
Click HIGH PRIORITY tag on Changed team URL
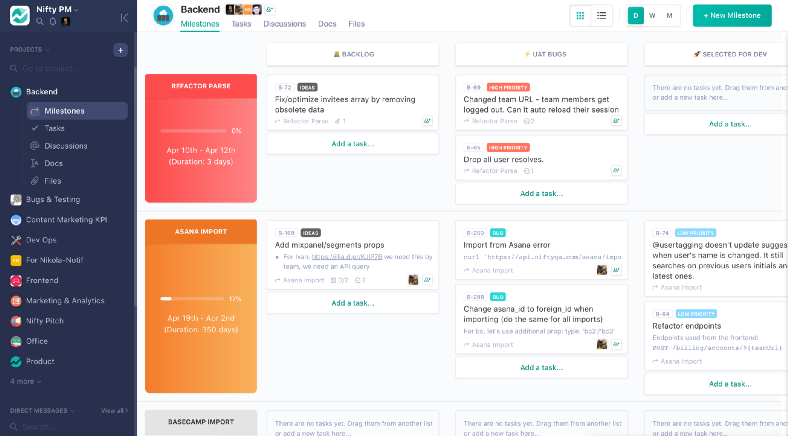coord(508,87)
